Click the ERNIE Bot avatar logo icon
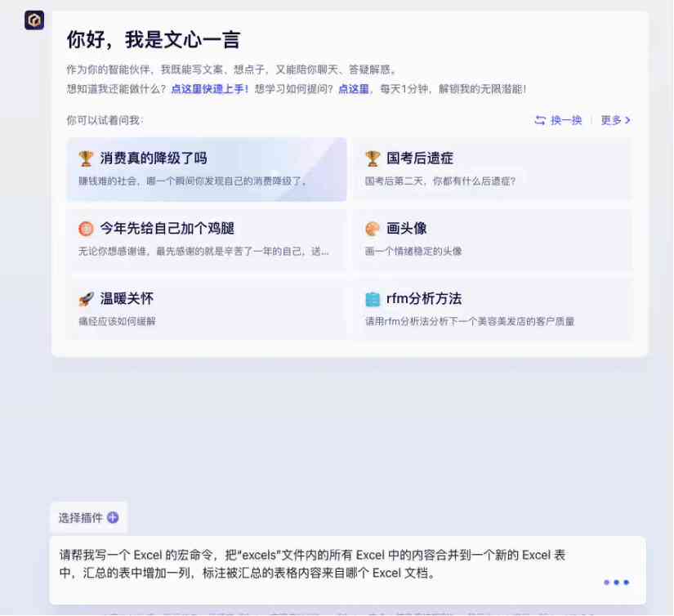Viewport: 674px width, 616px height. (x=34, y=20)
